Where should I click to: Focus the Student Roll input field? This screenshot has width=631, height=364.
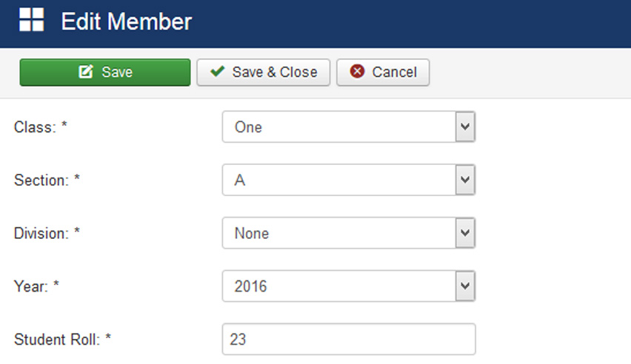point(348,340)
